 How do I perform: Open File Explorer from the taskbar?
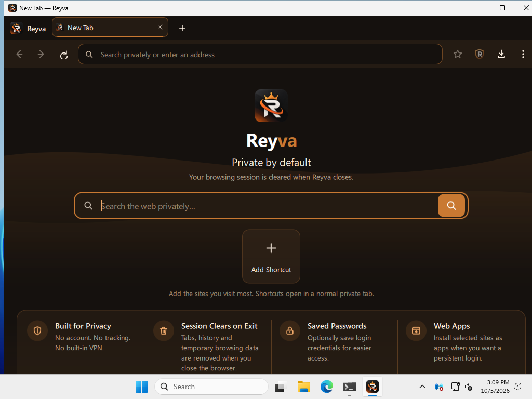(303, 387)
